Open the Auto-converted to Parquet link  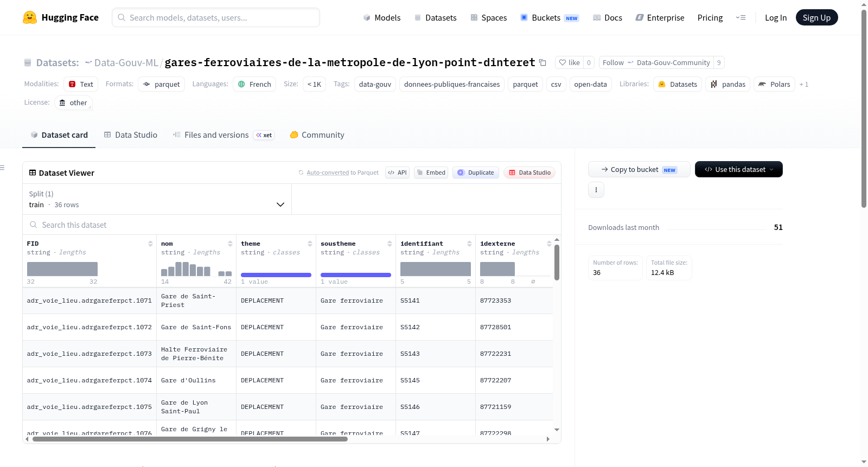click(x=343, y=172)
